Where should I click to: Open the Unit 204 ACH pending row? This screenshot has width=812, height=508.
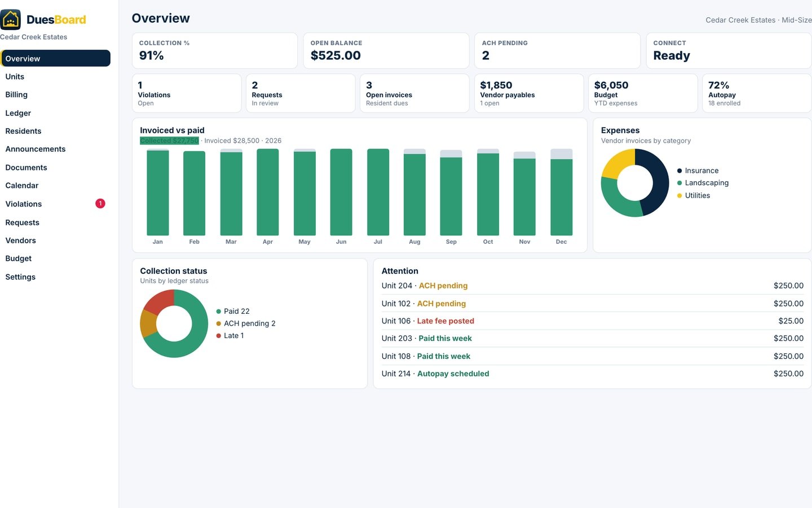click(593, 286)
